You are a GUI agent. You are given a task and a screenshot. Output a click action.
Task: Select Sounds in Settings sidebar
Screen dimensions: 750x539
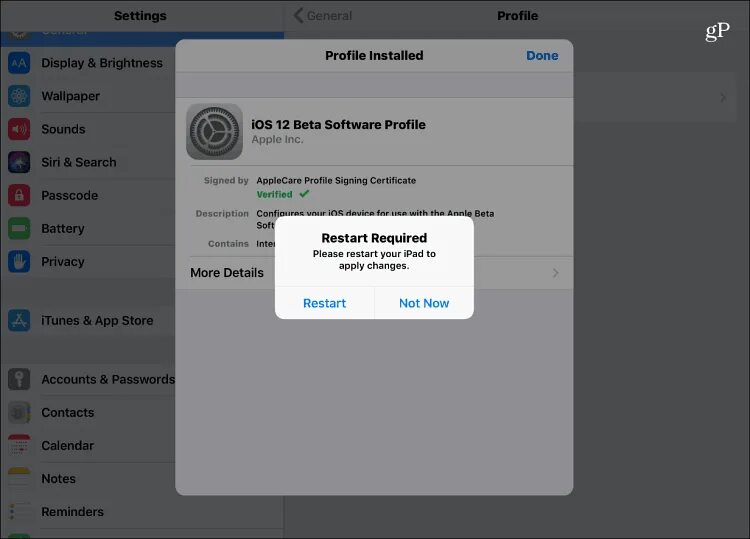[x=63, y=129]
